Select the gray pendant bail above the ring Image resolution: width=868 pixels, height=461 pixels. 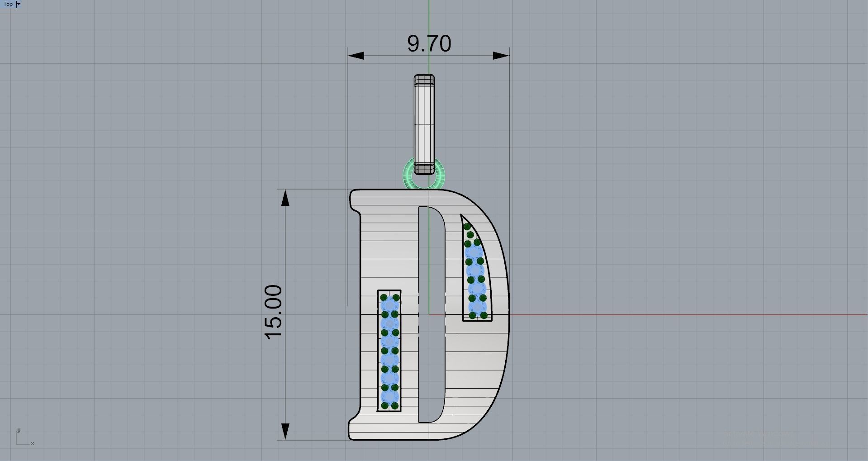pos(424,124)
